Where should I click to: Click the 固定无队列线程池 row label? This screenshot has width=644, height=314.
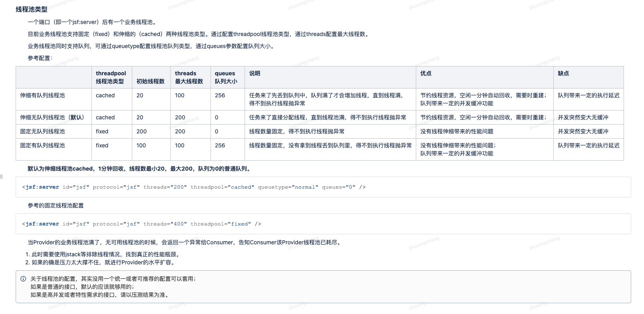pyautogui.click(x=43, y=131)
